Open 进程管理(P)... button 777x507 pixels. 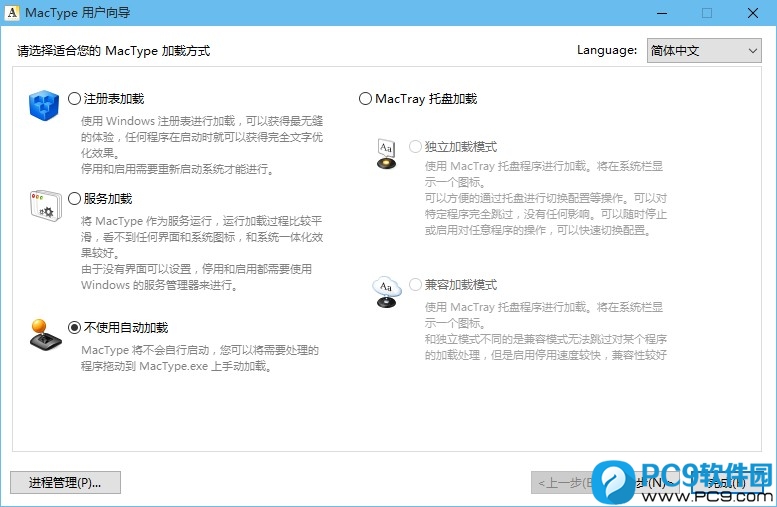click(65, 482)
